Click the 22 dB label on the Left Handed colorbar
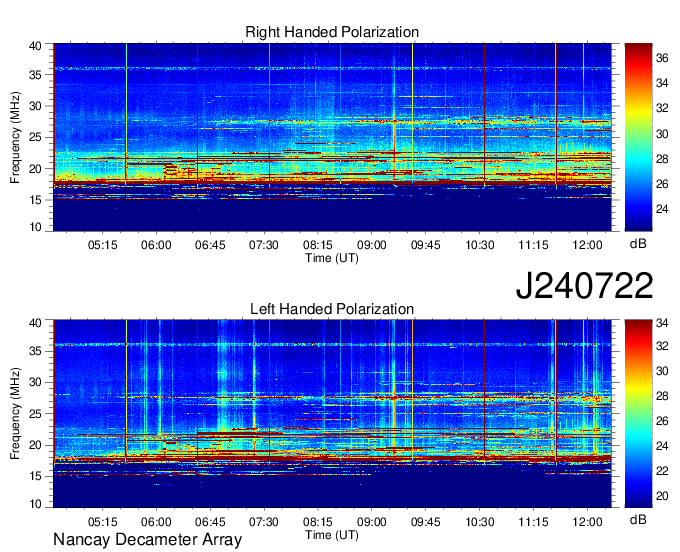680x552 pixels. coord(662,471)
